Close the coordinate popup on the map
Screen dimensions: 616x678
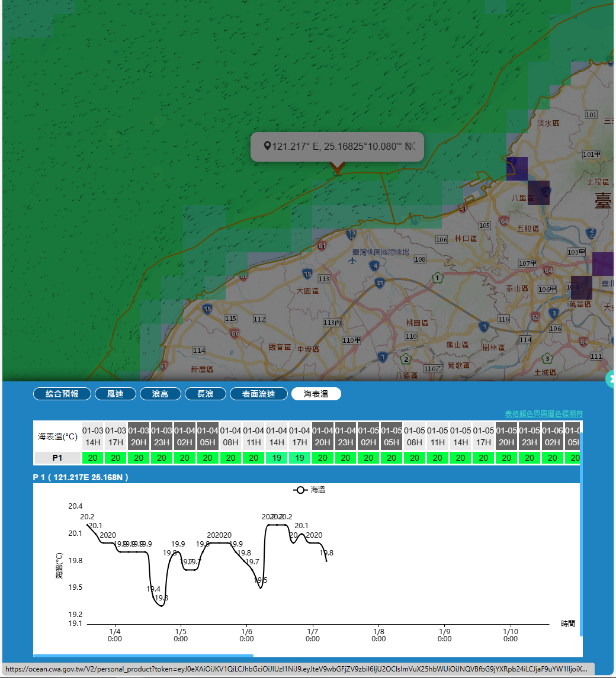[x=412, y=146]
